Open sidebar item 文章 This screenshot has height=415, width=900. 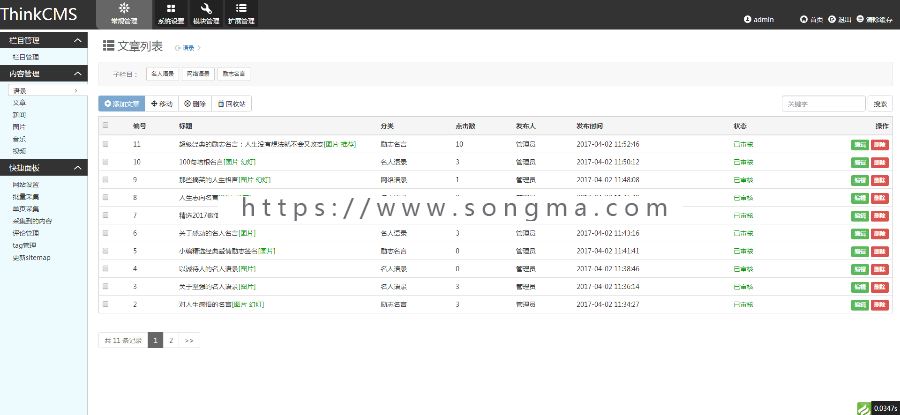pyautogui.click(x=19, y=103)
